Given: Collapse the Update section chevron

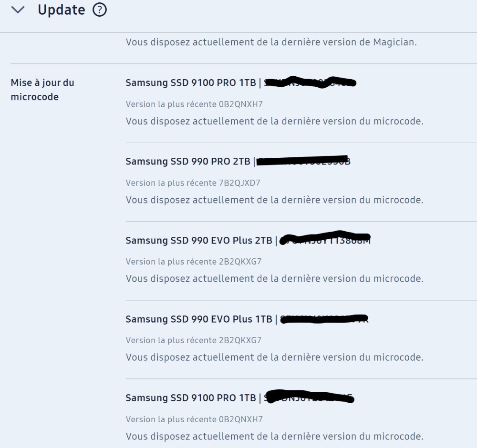Looking at the screenshot, I should coord(18,10).
